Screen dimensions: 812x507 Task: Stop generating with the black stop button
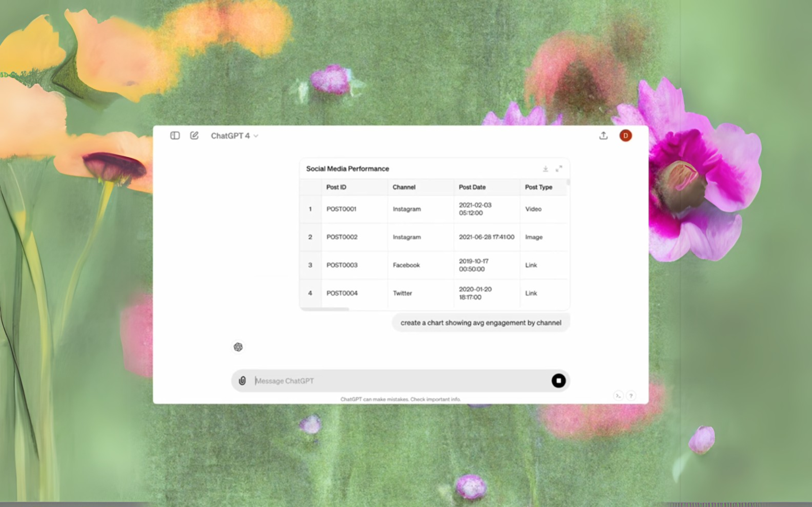coord(558,381)
